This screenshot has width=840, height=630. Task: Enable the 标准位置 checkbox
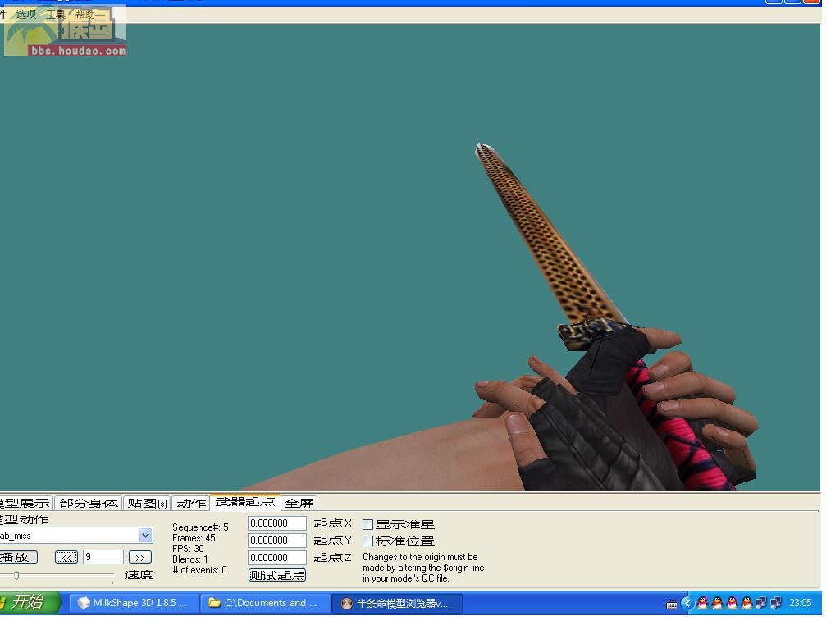coord(368,541)
